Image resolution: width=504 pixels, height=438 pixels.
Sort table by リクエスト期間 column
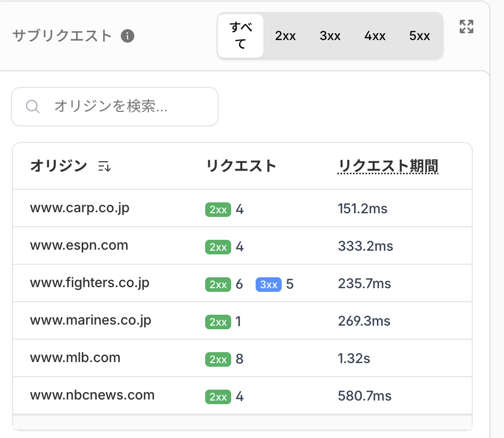tap(387, 165)
